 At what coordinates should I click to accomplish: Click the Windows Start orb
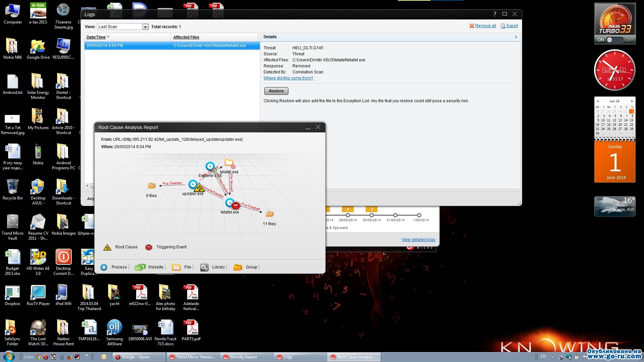(9, 357)
